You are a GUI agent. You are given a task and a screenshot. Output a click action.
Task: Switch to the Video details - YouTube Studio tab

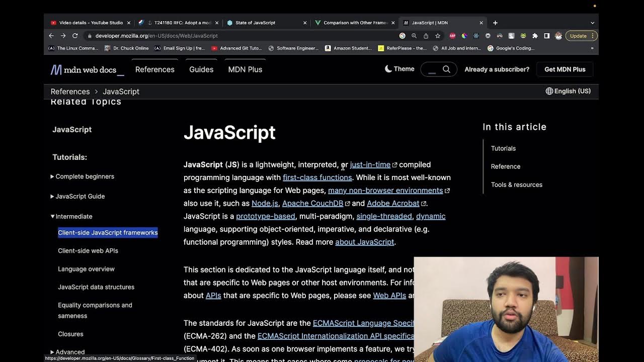pos(91,23)
